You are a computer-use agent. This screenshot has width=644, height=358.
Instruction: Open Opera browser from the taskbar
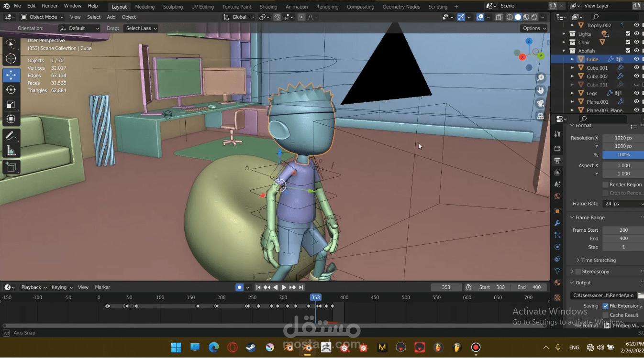(233, 347)
